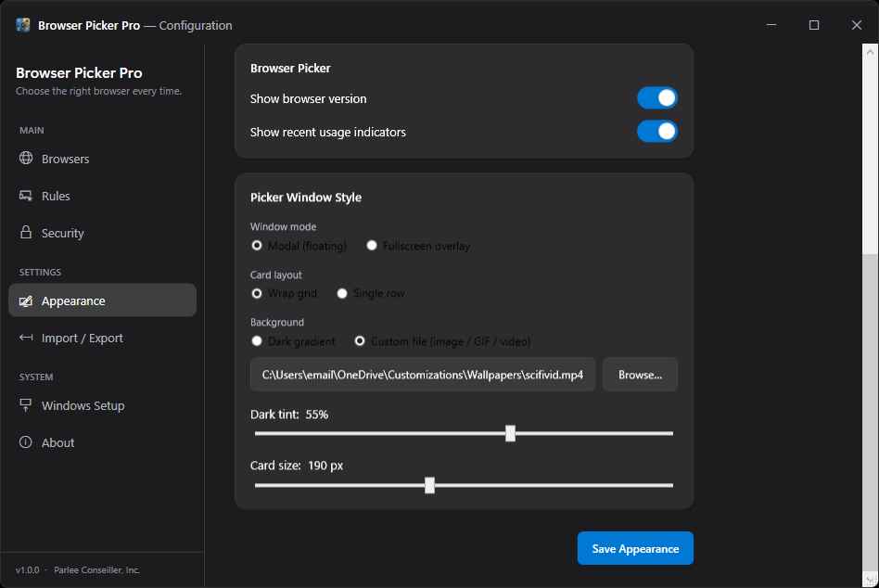Click the 'v1.0.0' version text
The height and width of the screenshot is (588, 879).
pyautogui.click(x=28, y=570)
